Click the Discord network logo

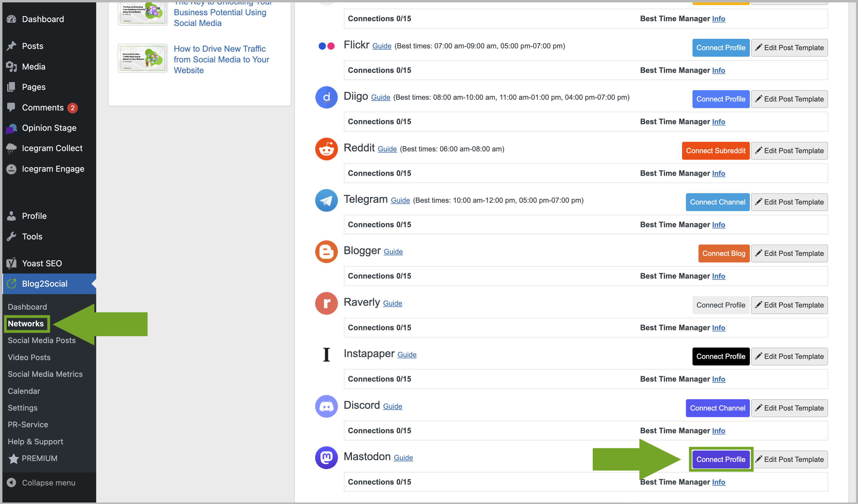pyautogui.click(x=326, y=406)
